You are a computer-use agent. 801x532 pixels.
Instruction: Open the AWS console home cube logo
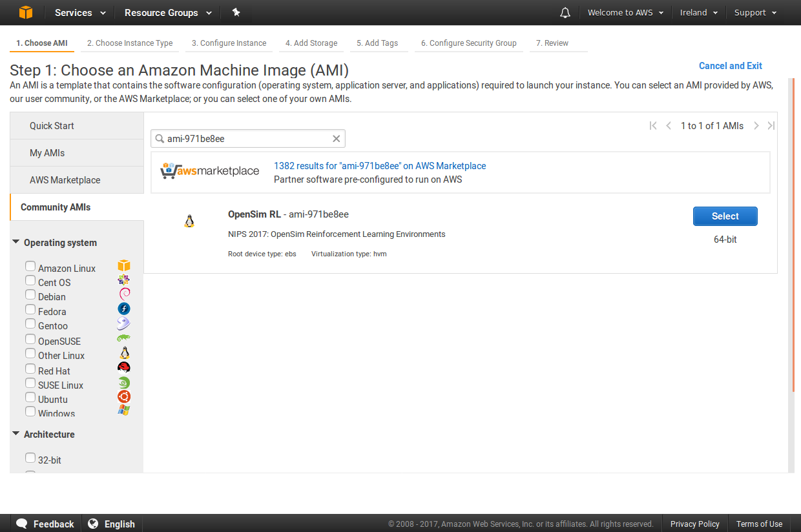[x=25, y=12]
